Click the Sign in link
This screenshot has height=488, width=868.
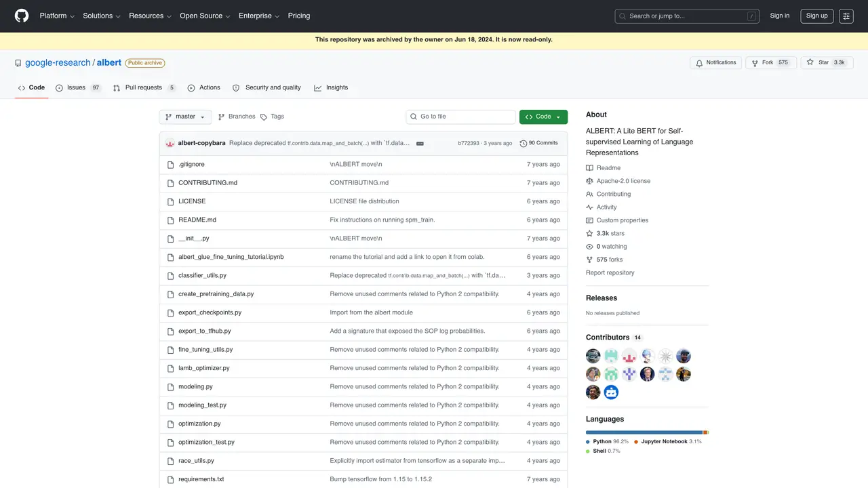pos(780,16)
